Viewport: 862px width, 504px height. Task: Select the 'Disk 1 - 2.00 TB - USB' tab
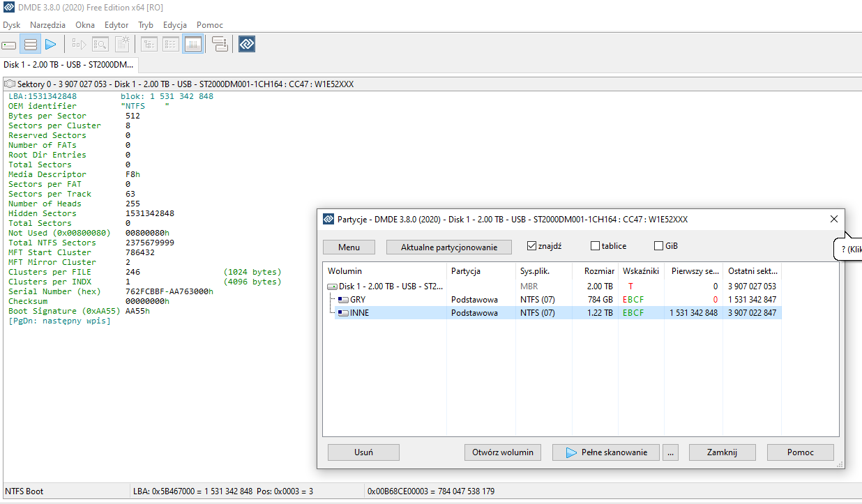tap(69, 65)
